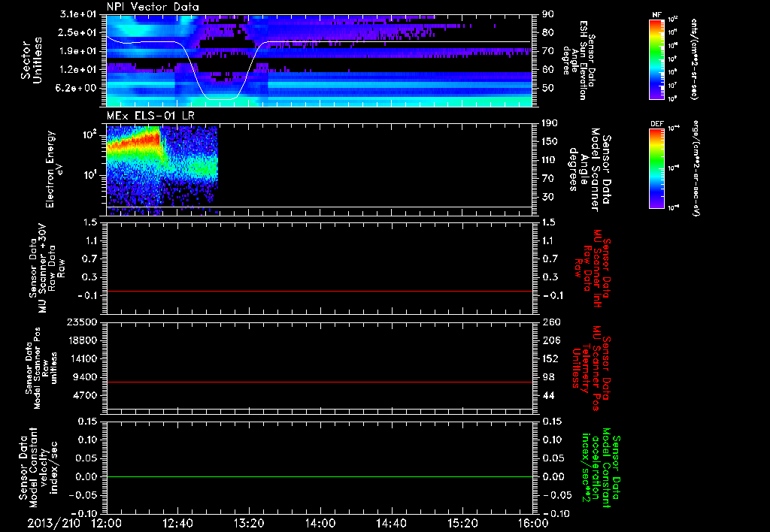Click the 150 scanner angle tick label
The height and width of the screenshot is (532, 770).
pyautogui.click(x=550, y=141)
